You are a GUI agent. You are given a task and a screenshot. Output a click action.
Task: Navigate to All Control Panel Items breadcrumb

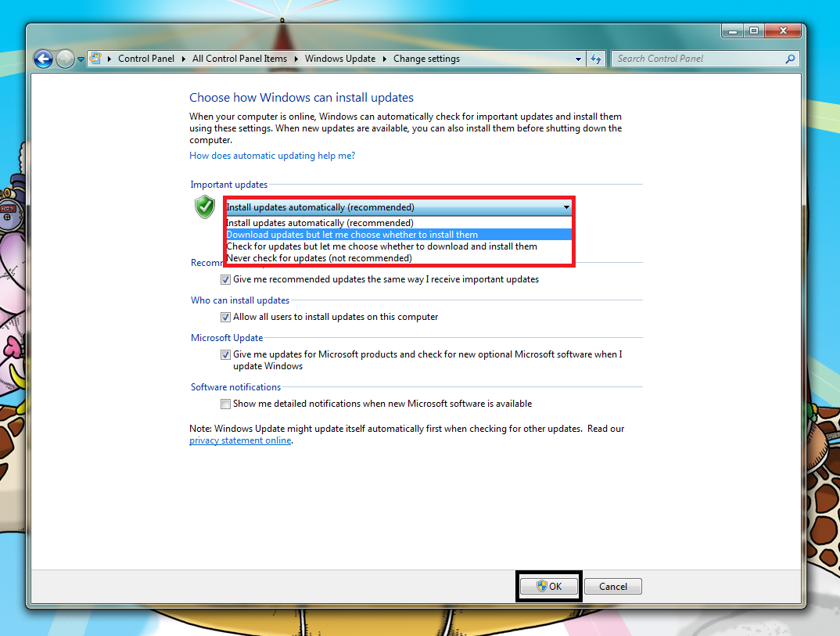pos(239,59)
